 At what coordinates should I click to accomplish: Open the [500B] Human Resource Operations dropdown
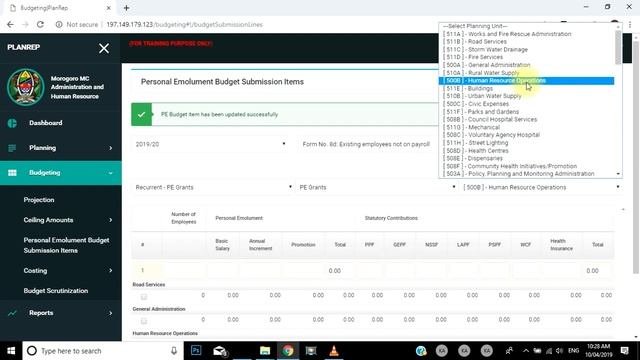point(541,187)
